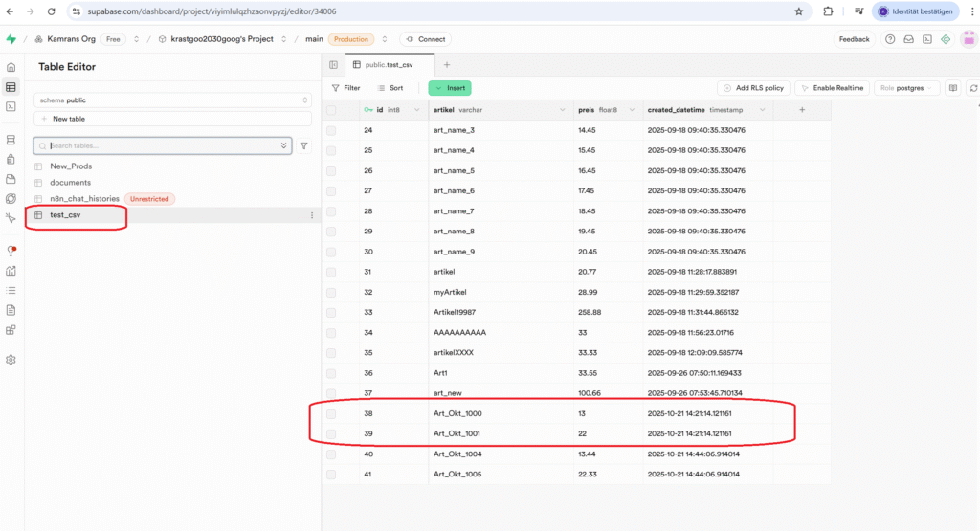Click the Sort button

click(390, 88)
